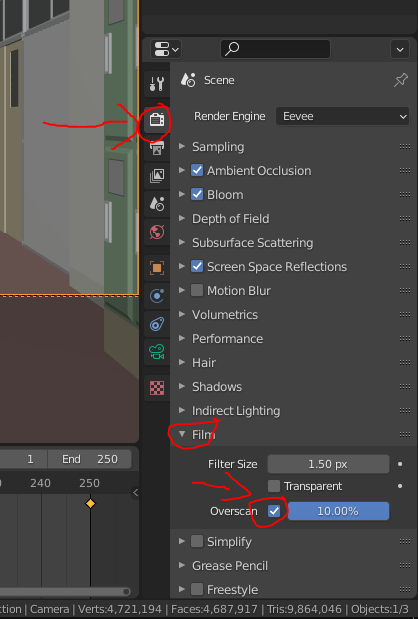
Task: Expand the Motion Blur panel arrow
Action: [182, 290]
